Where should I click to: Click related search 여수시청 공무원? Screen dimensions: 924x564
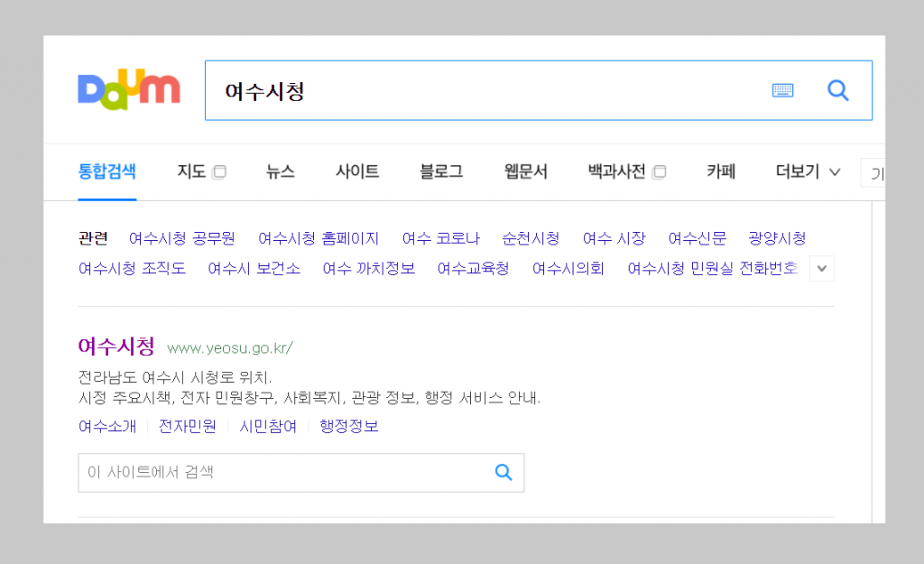[182, 238]
